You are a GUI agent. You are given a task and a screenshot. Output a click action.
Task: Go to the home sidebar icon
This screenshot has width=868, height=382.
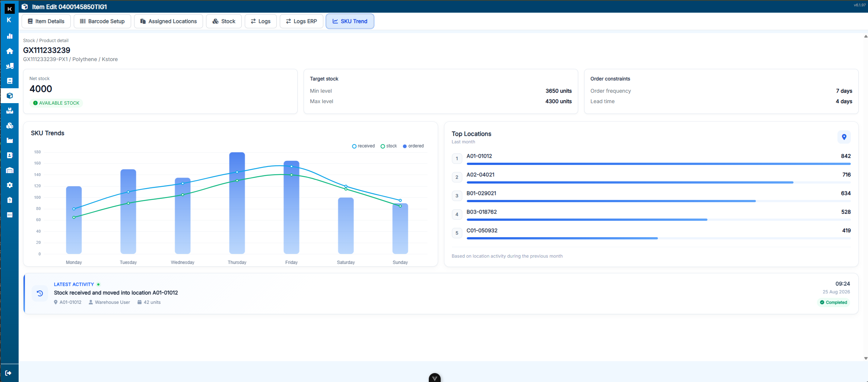(x=10, y=51)
